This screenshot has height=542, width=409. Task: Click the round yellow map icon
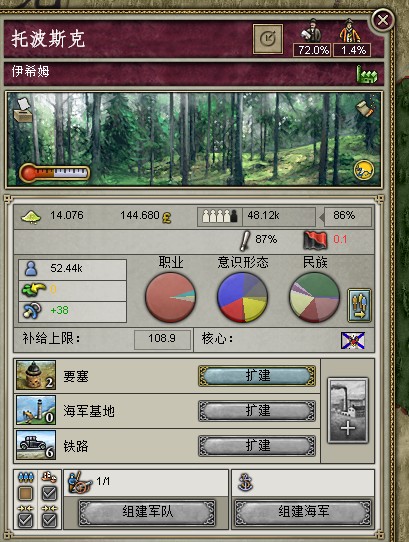[x=364, y=170]
